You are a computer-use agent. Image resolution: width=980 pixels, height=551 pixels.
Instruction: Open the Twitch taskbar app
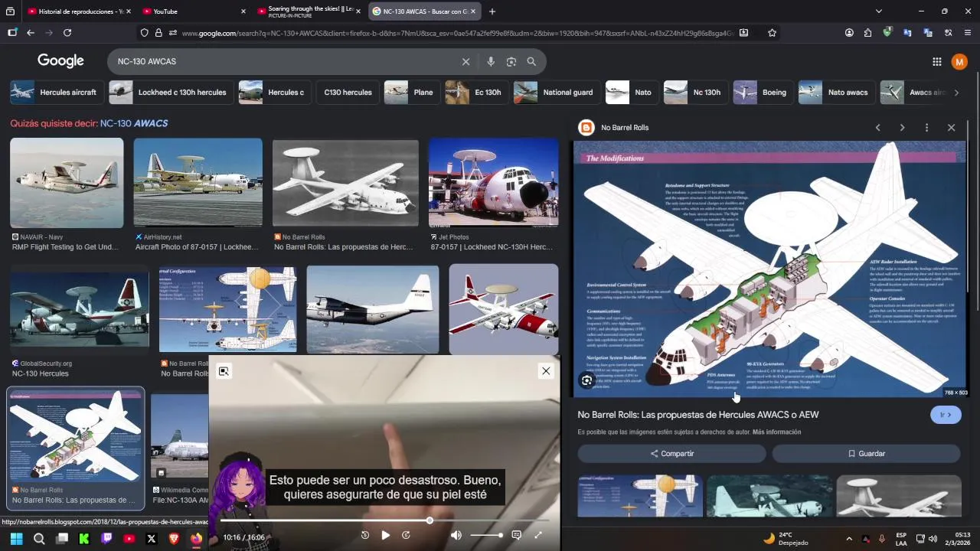106,539
